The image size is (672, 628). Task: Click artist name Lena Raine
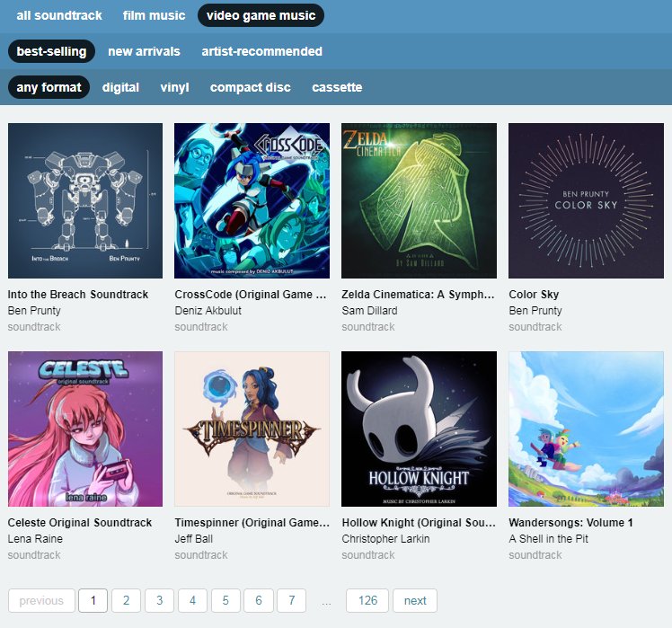[x=35, y=539]
